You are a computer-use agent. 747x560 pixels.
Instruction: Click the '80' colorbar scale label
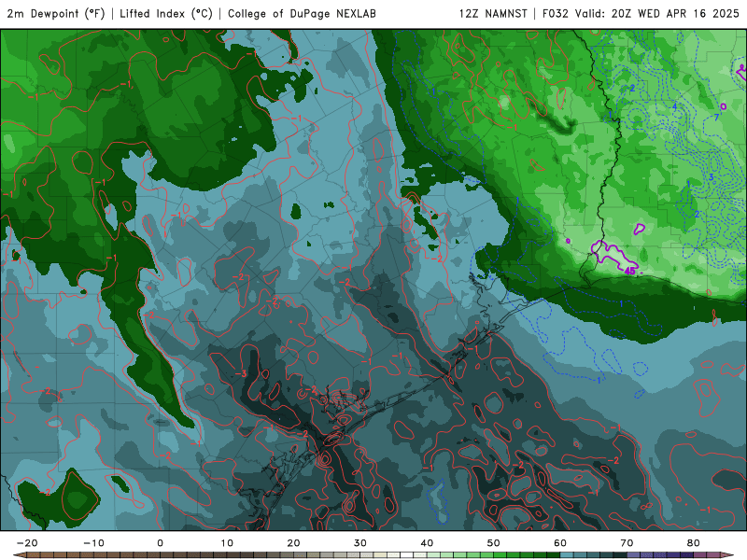(694, 543)
